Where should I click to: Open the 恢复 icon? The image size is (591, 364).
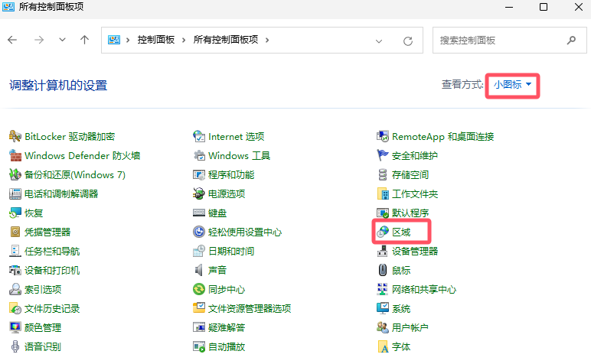click(x=15, y=213)
